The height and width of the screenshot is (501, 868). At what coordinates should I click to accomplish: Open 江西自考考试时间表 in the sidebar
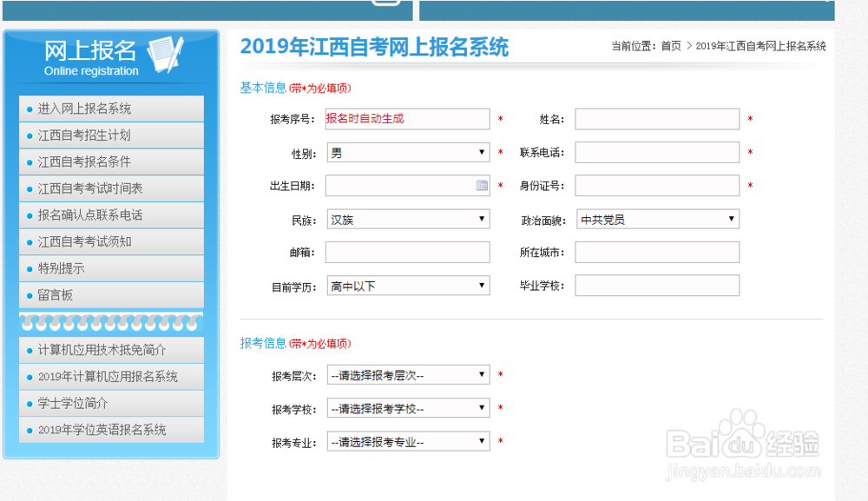111,188
